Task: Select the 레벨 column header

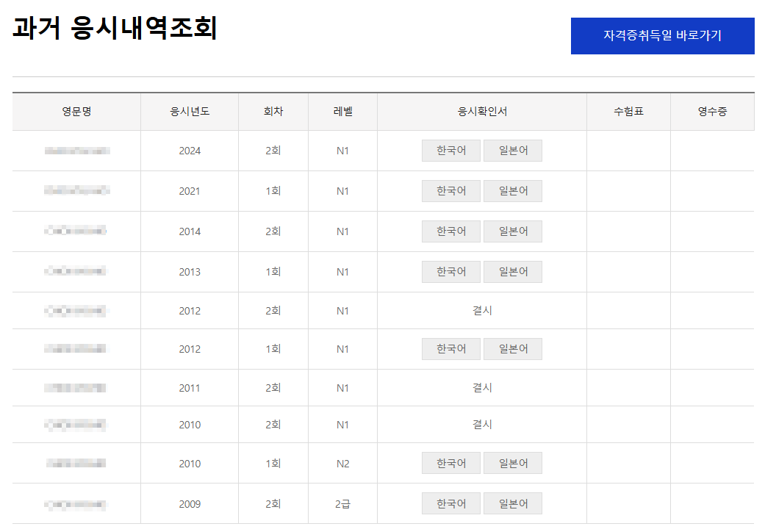Action: [x=342, y=112]
